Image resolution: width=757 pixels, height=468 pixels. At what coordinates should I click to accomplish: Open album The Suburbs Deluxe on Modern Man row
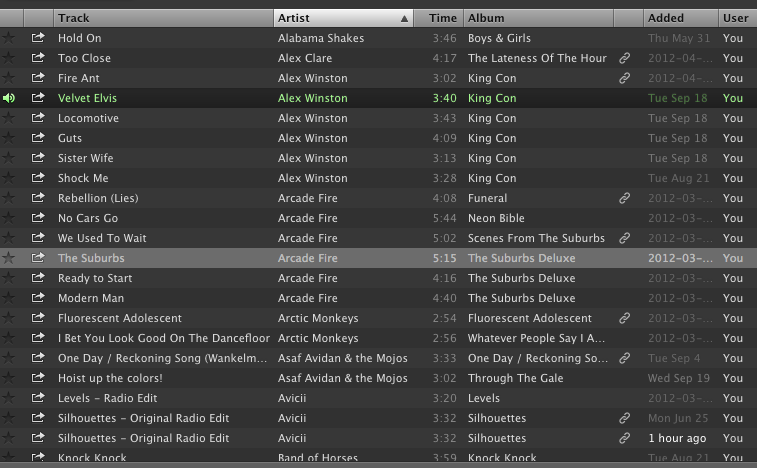tap(521, 298)
